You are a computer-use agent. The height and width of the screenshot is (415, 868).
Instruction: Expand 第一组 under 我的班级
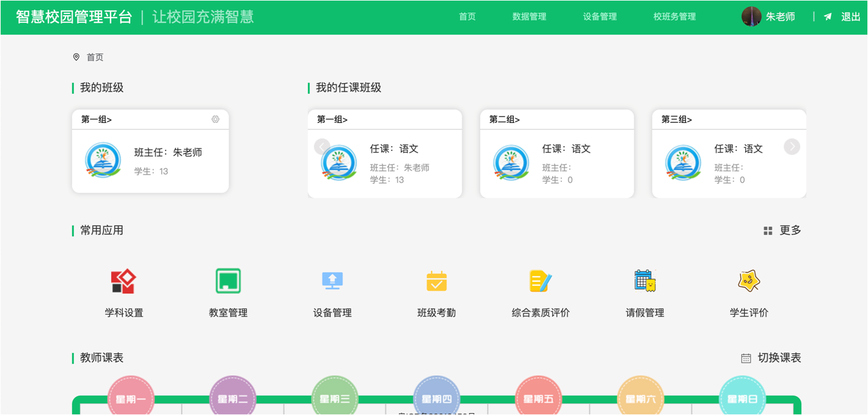96,119
